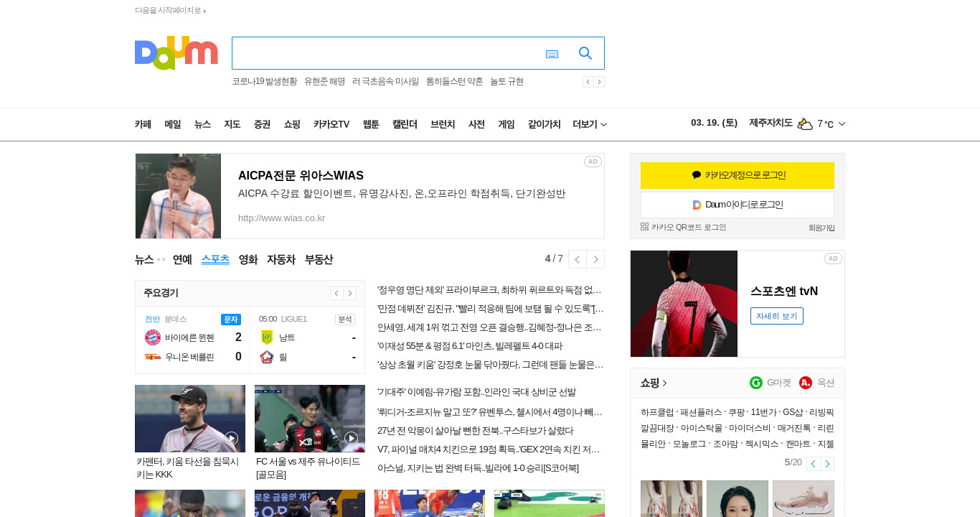The image size is (980, 517).
Task: Select the 스포츠 tab
Action: [x=215, y=259]
